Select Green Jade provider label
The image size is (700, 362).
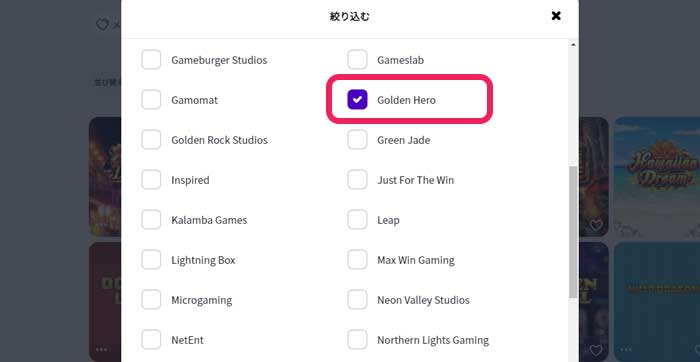tap(404, 140)
